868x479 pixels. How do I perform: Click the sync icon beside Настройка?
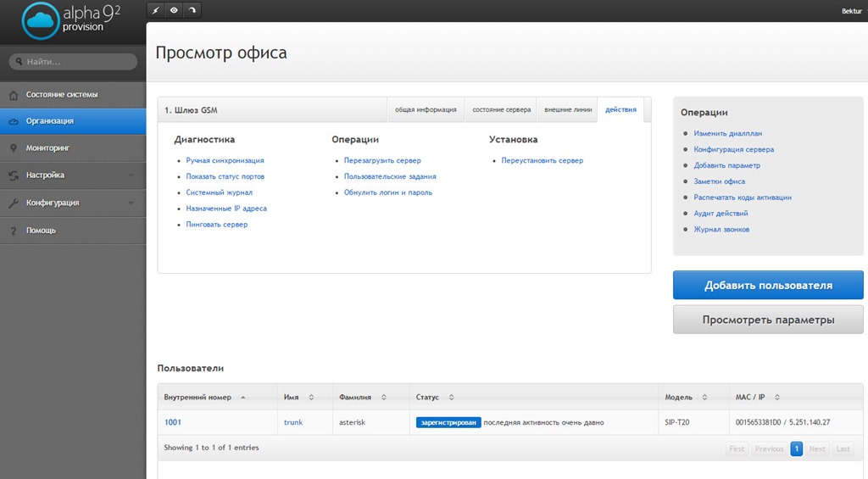[x=14, y=175]
